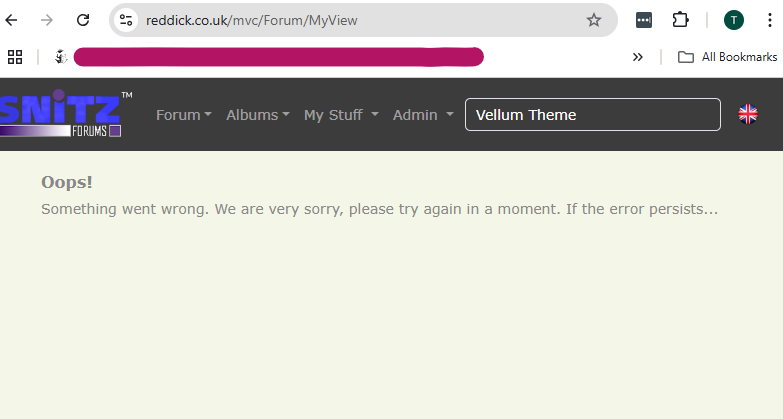Image resolution: width=783 pixels, height=419 pixels.
Task: Expand the Forum dropdown menu
Action: [x=183, y=115]
